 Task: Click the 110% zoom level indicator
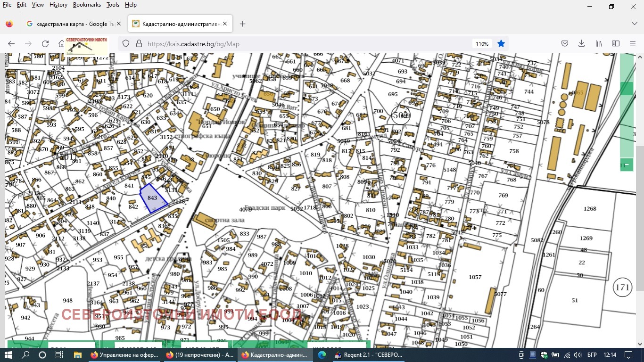point(482,44)
